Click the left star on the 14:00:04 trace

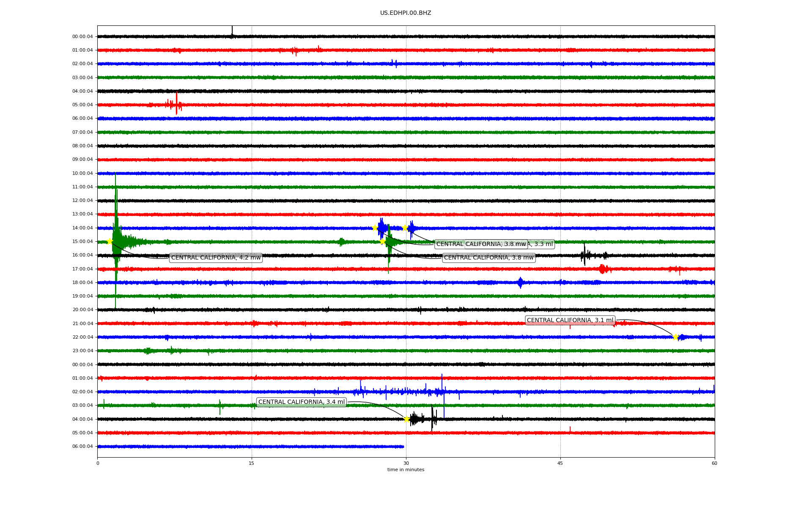[x=375, y=228]
